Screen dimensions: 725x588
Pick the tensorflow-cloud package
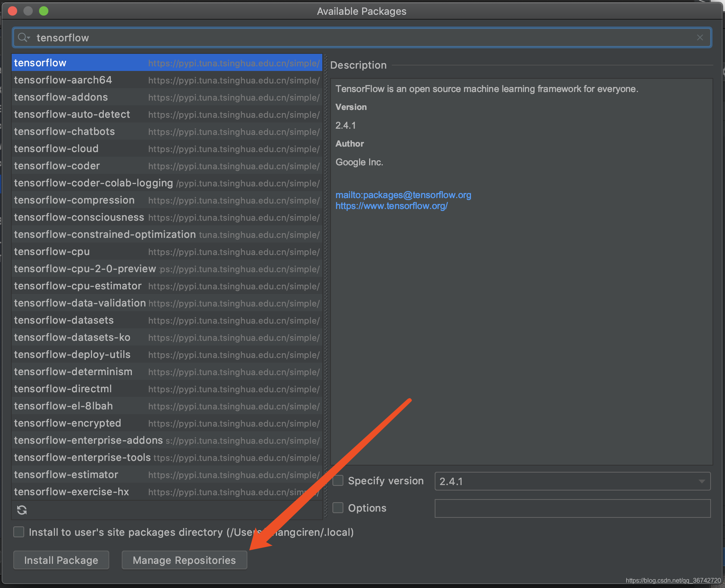click(x=167, y=149)
